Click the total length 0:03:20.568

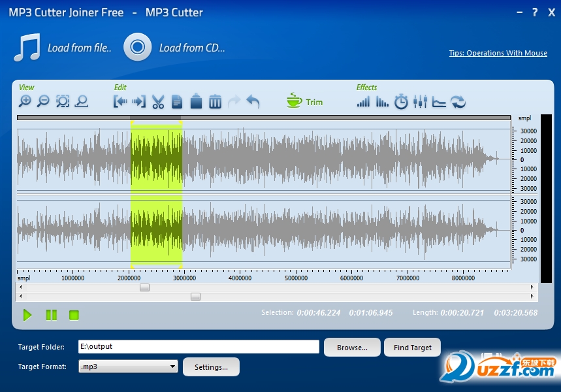coord(515,313)
